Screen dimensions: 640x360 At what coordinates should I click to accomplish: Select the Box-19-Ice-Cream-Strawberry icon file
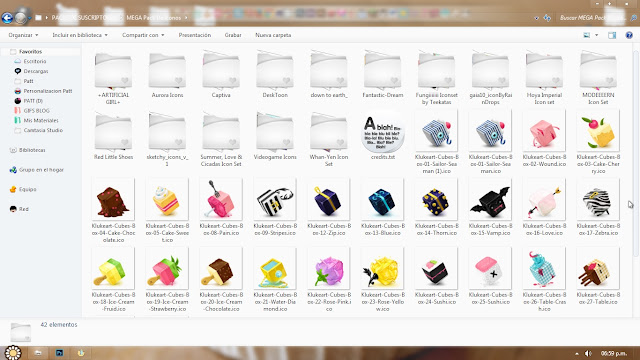(167, 280)
